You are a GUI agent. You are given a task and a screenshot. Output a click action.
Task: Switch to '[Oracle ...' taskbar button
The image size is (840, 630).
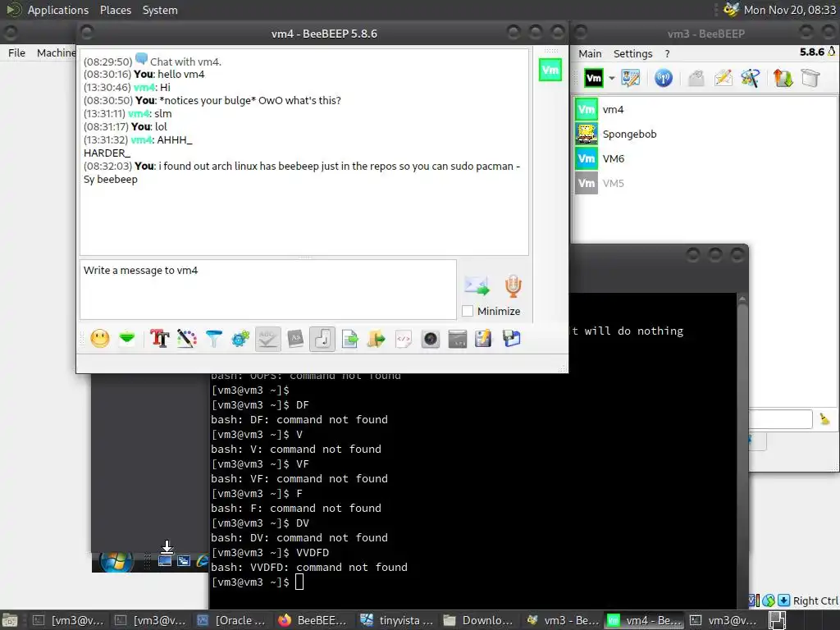pyautogui.click(x=231, y=620)
